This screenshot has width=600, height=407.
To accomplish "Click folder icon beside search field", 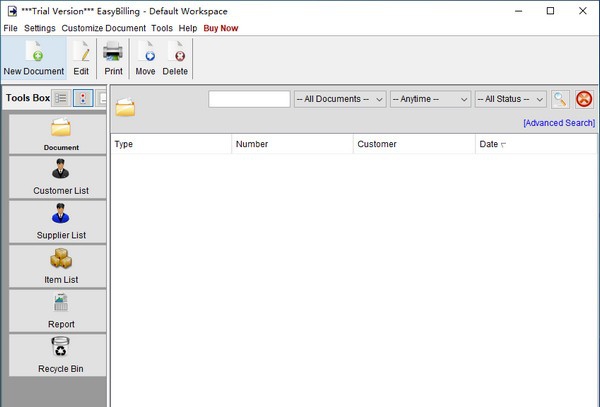I will coord(126,107).
